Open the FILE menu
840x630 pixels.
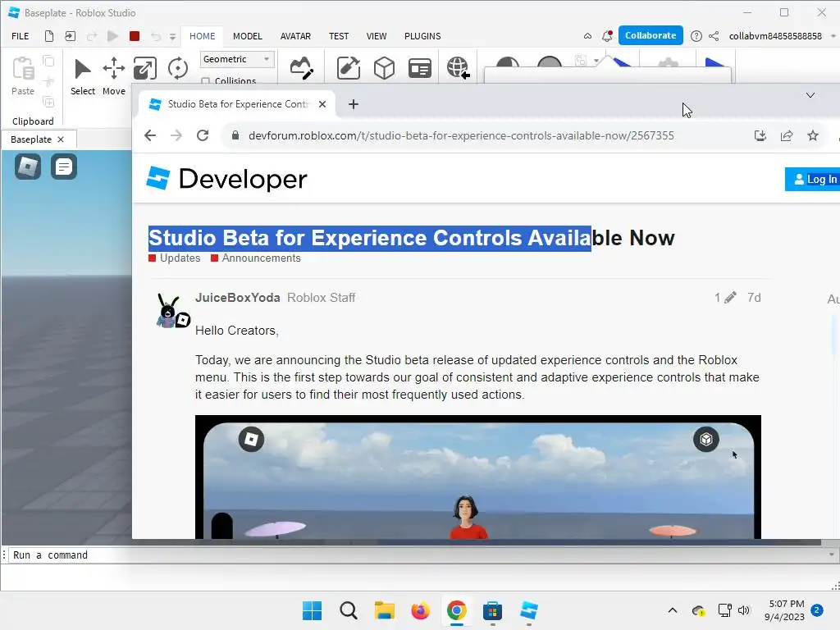tap(21, 36)
